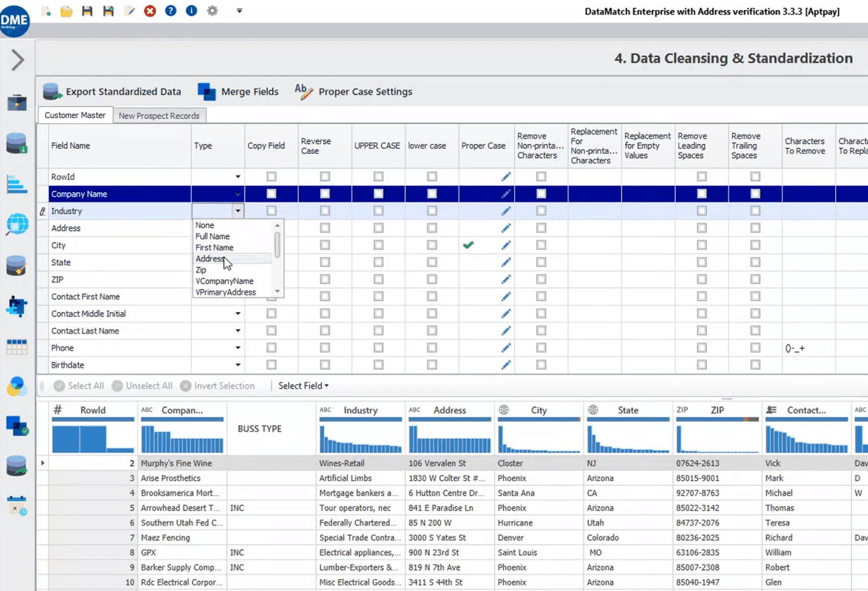
Task: Open settings with the gear icon
Action: coord(212,11)
